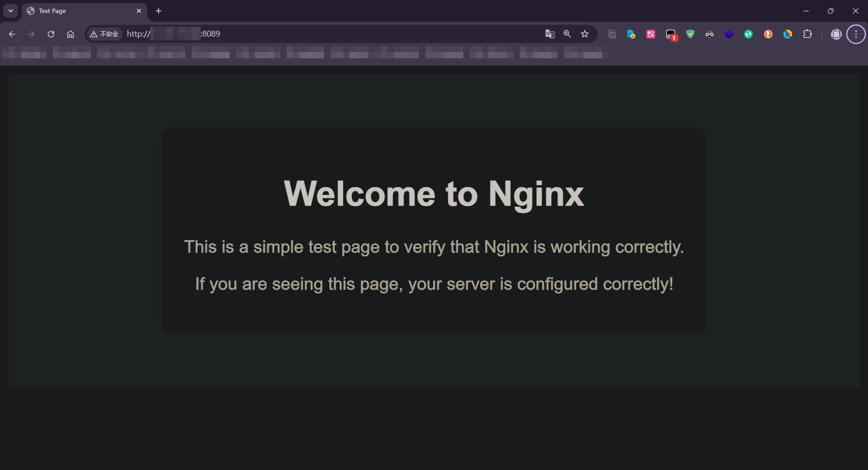Open the DuckDuckGo extension icon
The height and width of the screenshot is (470, 868).
tap(768, 34)
